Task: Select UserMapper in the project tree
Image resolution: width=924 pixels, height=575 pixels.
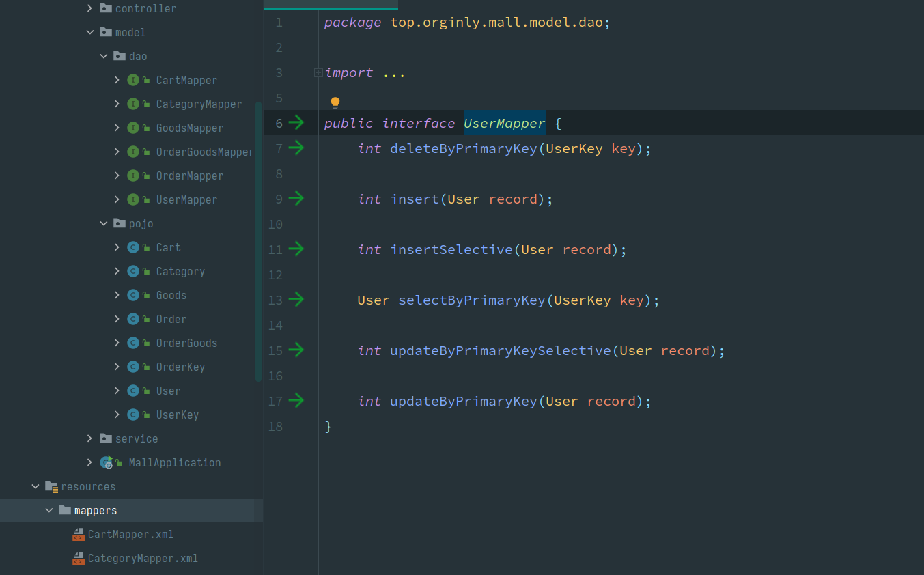Action: 186,199
